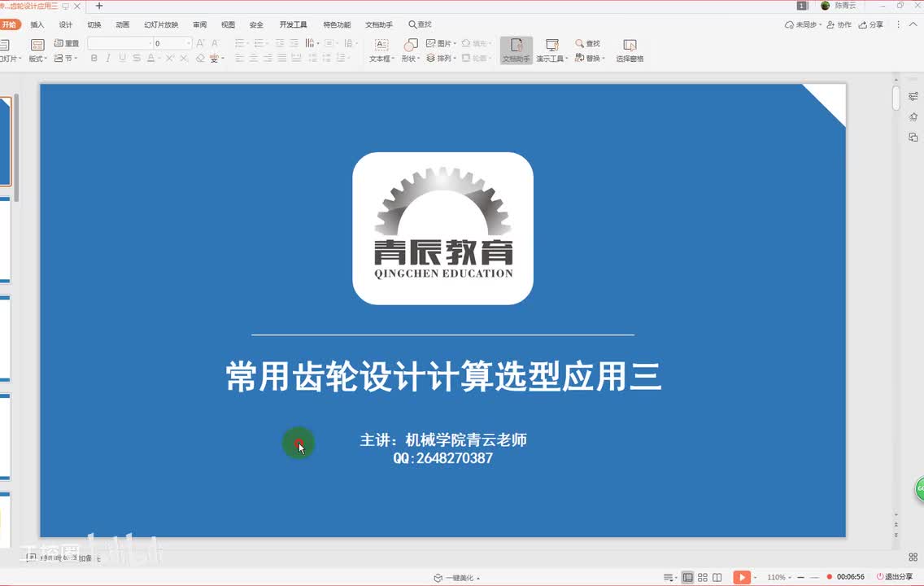Click the 分享 share button
The image size is (924, 586).
pos(871,24)
